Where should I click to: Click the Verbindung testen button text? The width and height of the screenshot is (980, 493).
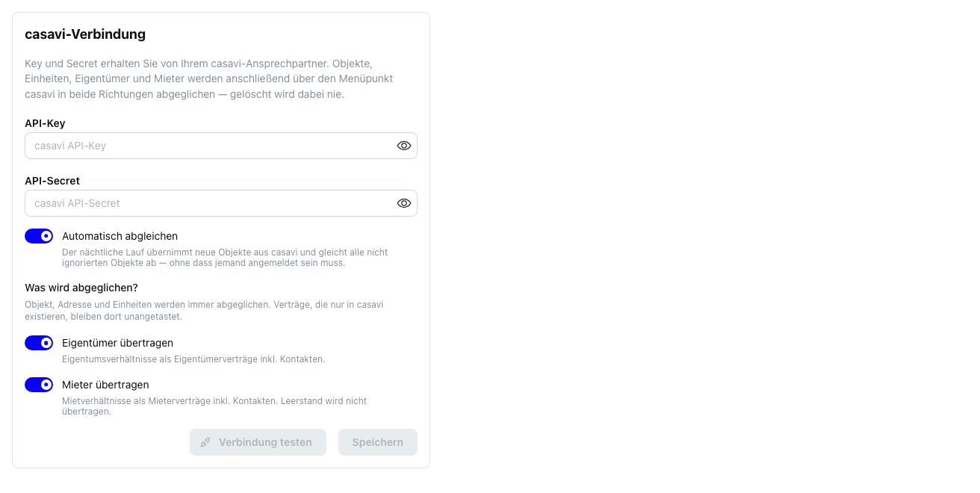(x=265, y=442)
